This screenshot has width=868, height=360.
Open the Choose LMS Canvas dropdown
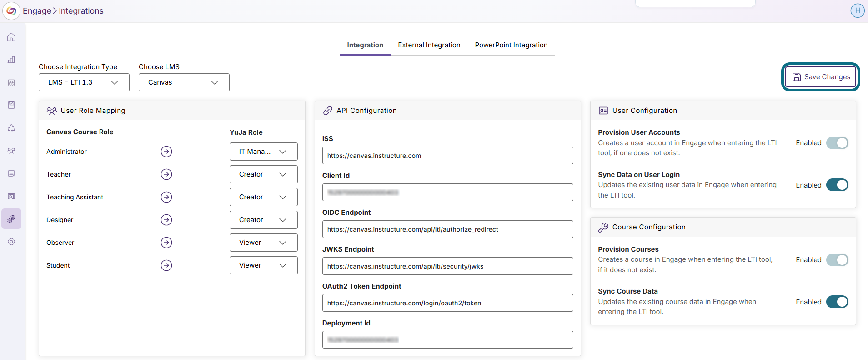(x=184, y=82)
